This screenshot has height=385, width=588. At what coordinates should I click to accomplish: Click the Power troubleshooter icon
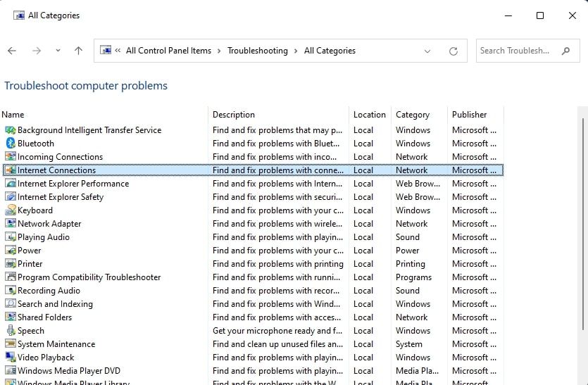click(x=10, y=251)
